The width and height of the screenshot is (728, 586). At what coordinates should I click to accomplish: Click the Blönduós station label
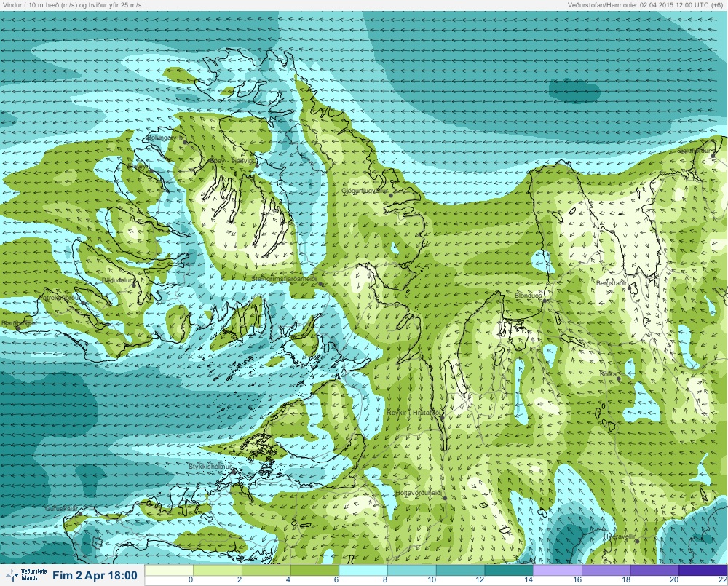coord(529,296)
